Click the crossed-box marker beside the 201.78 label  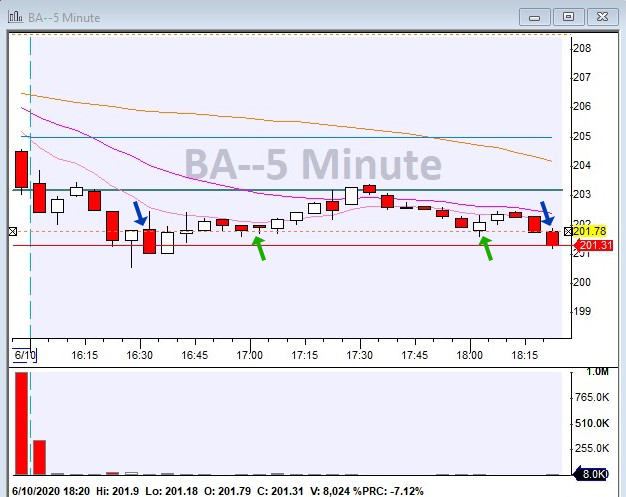(568, 231)
